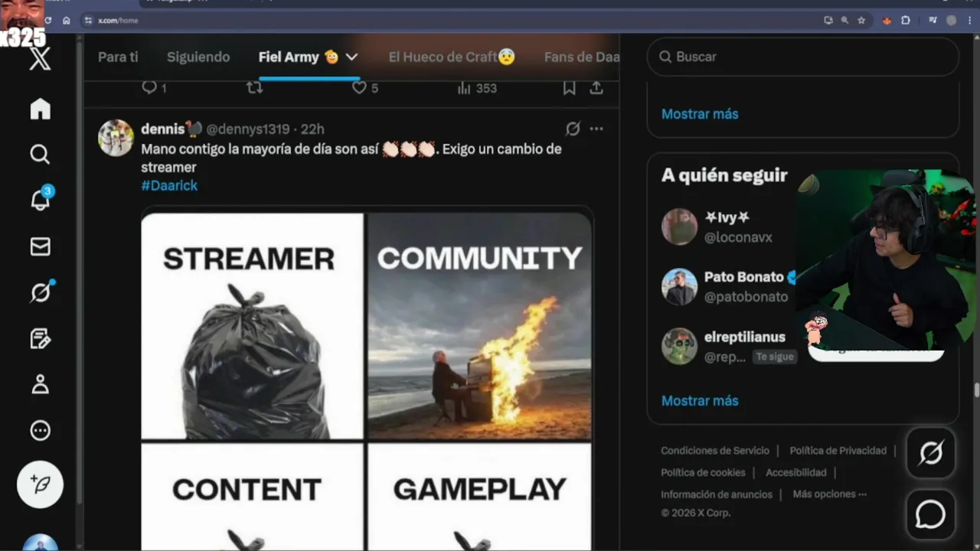Open the Home feed from the sidebar
This screenshot has height=551, width=980.
[40, 109]
